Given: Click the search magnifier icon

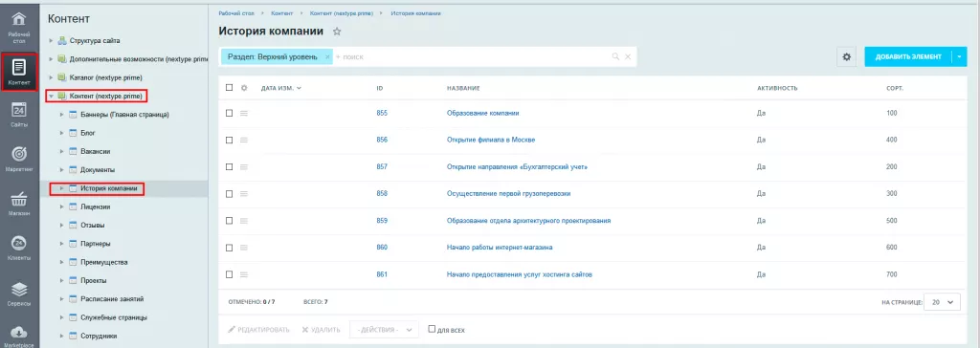Looking at the screenshot, I should coord(615,56).
